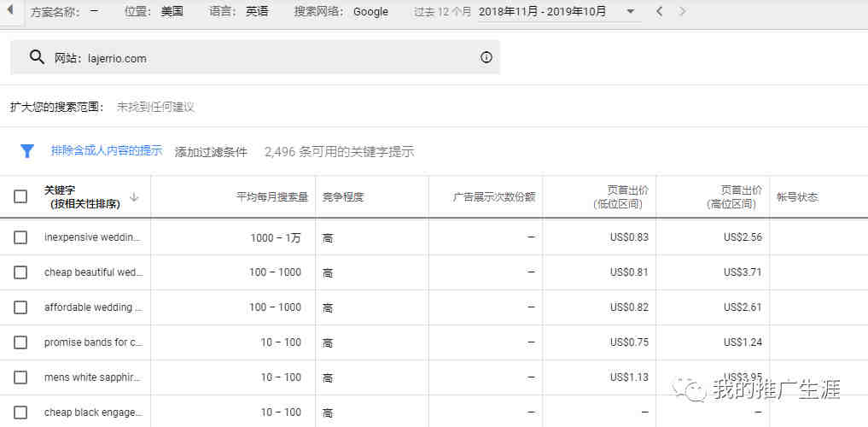This screenshot has height=427, width=868.
Task: Go to next date period arrow
Action: pyautogui.click(x=682, y=11)
